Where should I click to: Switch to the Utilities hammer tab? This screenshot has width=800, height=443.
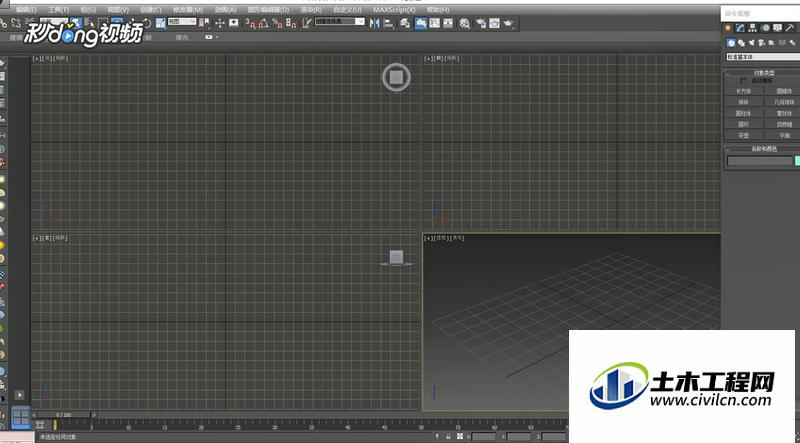click(x=790, y=28)
